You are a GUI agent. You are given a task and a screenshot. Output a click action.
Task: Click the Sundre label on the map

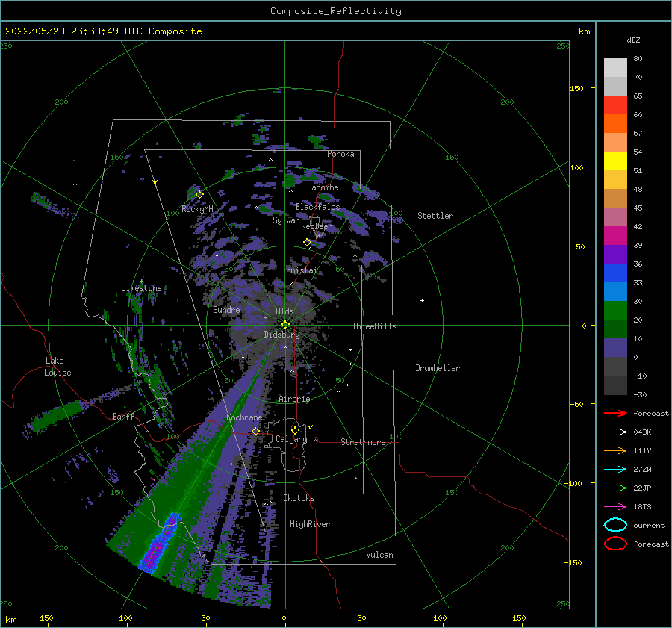point(227,310)
